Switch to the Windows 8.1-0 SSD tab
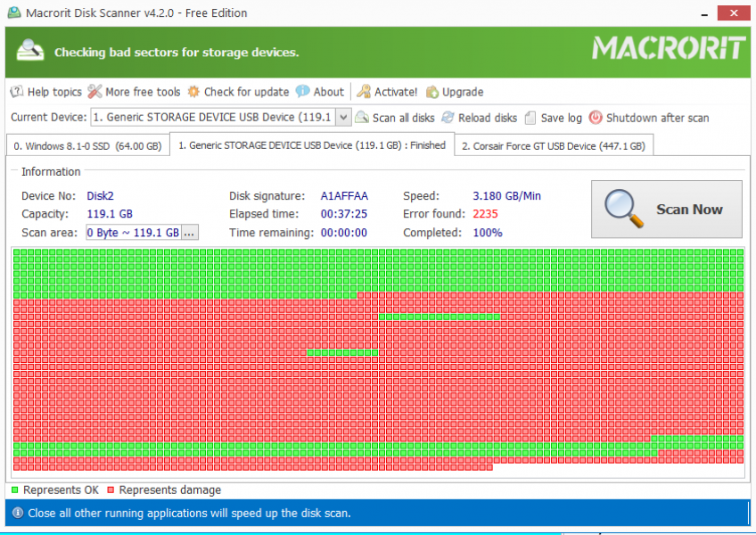 pos(87,146)
